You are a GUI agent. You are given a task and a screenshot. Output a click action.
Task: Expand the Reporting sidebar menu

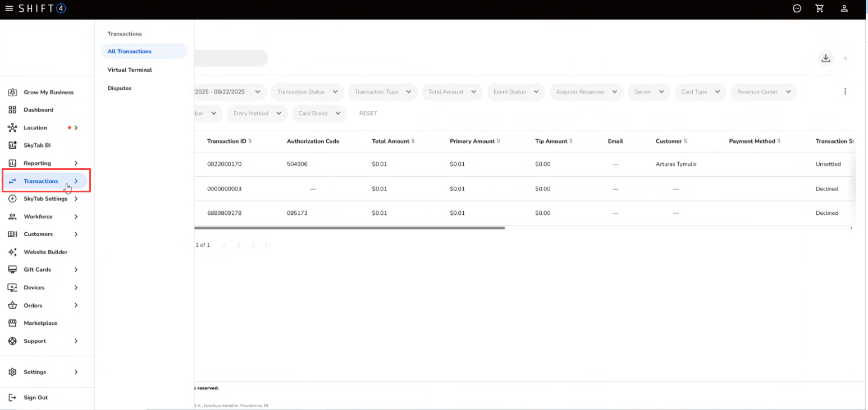(44, 163)
